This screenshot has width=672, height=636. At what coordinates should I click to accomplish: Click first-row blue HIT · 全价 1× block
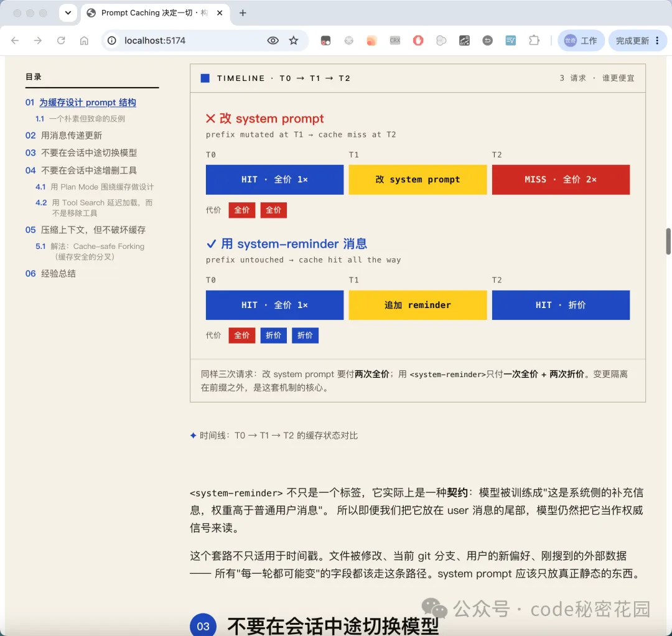(275, 180)
